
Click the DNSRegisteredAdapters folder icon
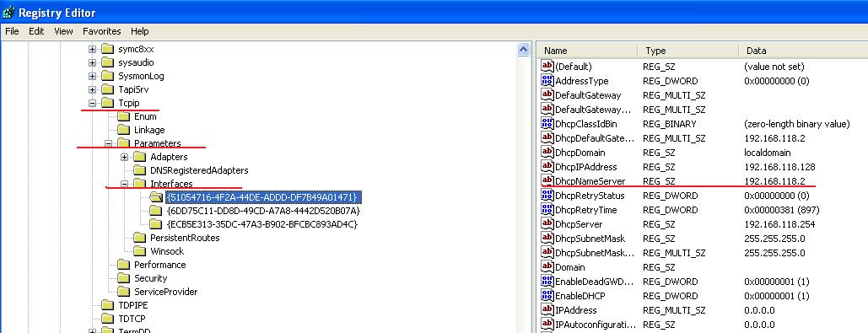coord(140,170)
